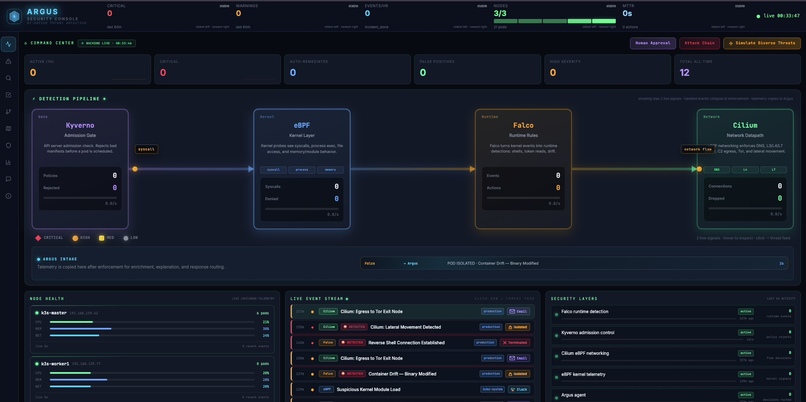
Task: Click the Slack tag on Suspicious Kernel Module Load
Action: click(519, 389)
